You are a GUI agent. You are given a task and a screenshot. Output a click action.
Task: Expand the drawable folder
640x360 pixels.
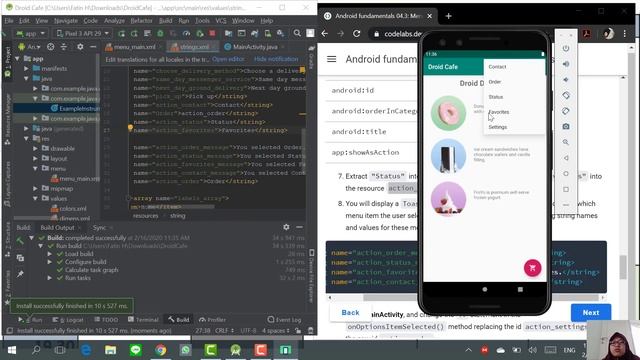point(36,149)
